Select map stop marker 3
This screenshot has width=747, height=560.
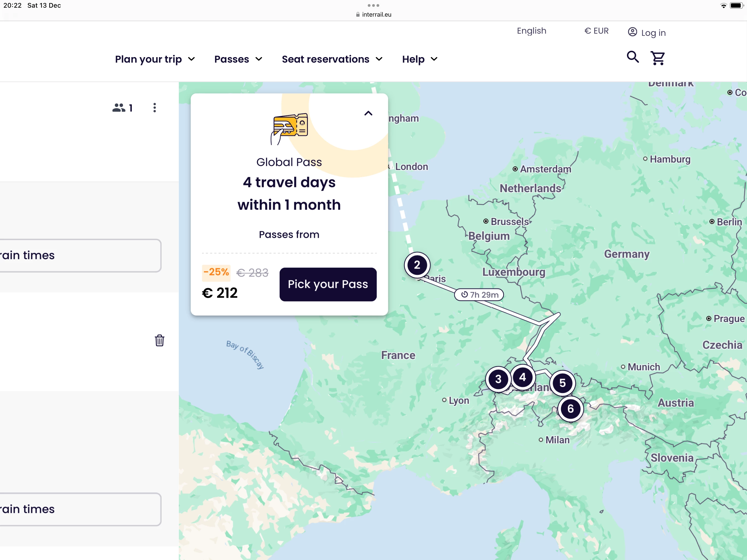coord(498,379)
